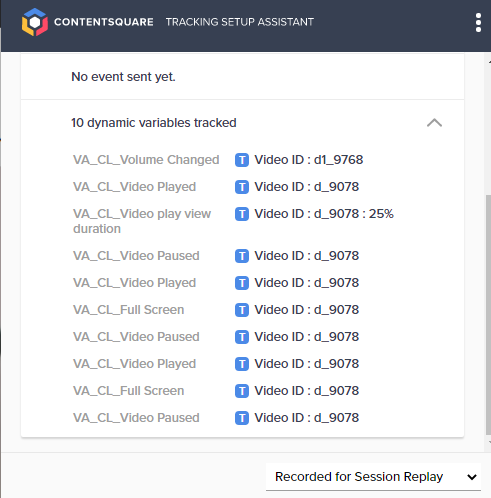Click T icon on first Video Paused row
Screen dimensions: 491x498
pyautogui.click(x=242, y=256)
